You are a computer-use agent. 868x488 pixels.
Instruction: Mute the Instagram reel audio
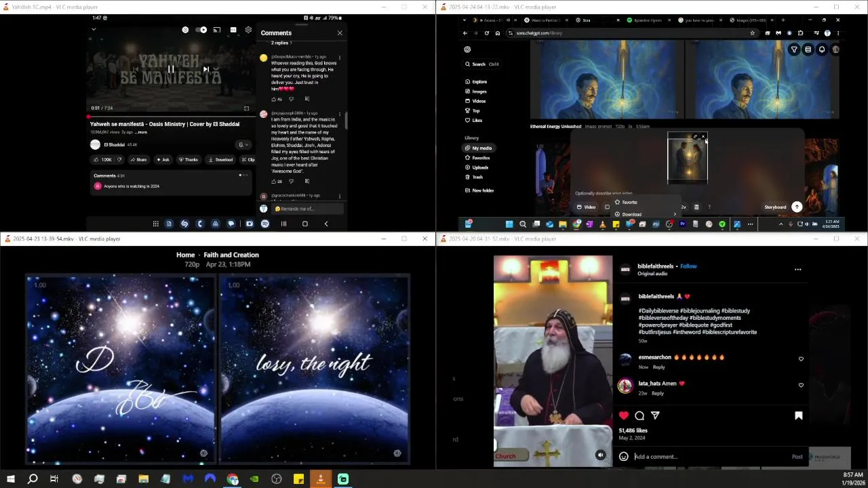(600, 455)
